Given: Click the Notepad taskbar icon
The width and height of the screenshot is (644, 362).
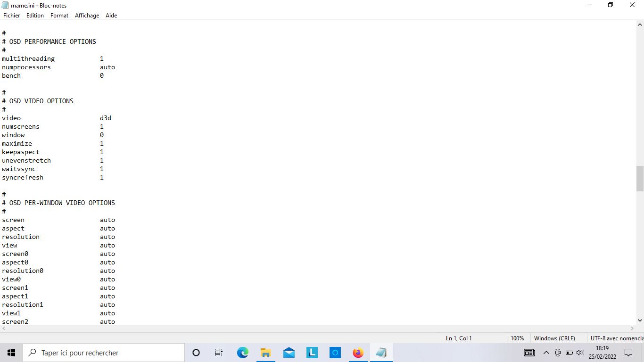Looking at the screenshot, I should (381, 353).
